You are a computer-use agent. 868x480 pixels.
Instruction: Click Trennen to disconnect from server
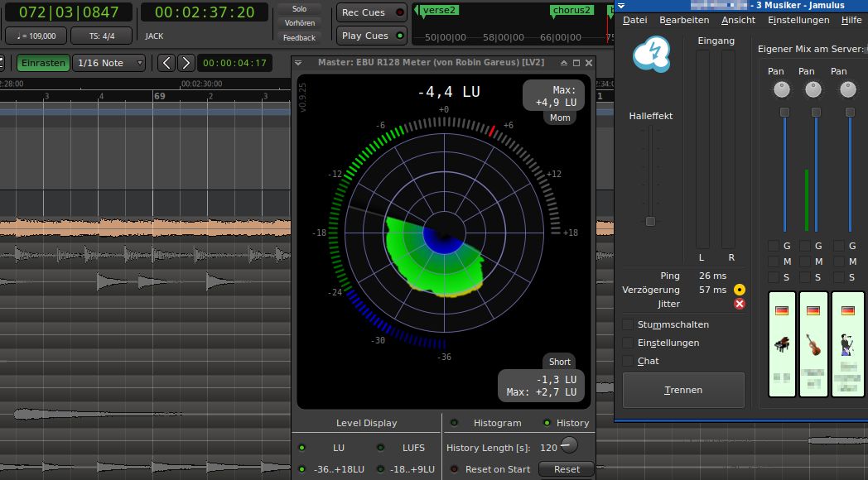(683, 389)
